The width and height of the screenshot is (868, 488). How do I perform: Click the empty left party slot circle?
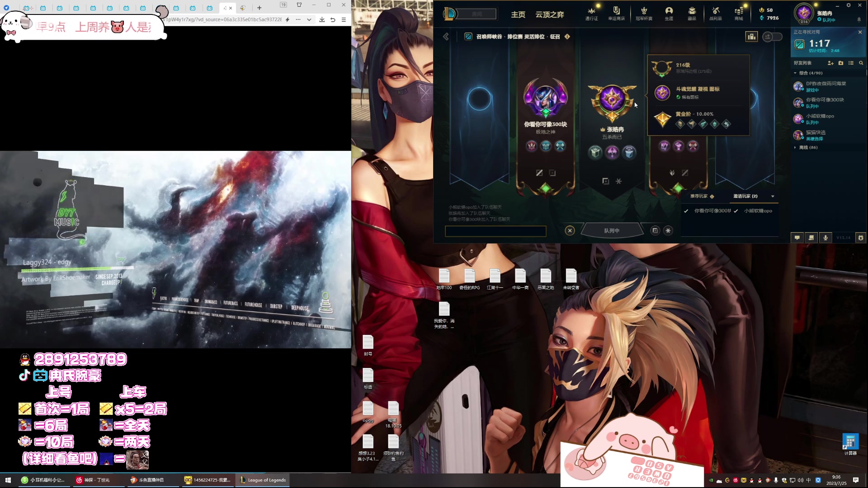click(479, 99)
